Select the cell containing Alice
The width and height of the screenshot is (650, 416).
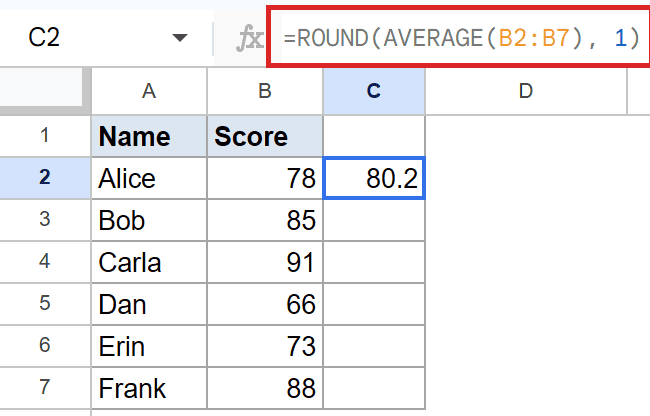[149, 178]
